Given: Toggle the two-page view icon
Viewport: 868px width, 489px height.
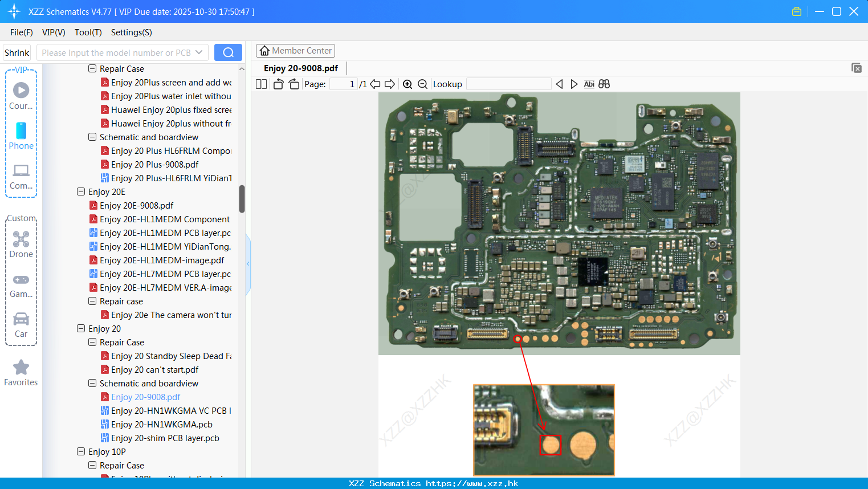Looking at the screenshot, I should click(x=261, y=84).
